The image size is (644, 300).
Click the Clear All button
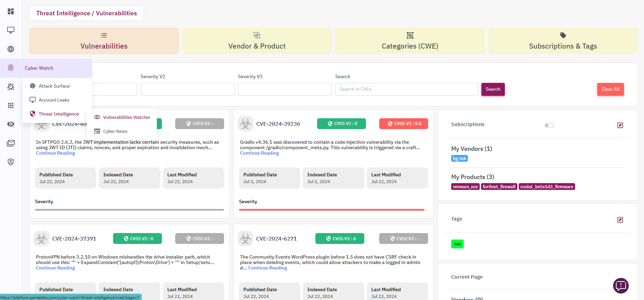(610, 89)
